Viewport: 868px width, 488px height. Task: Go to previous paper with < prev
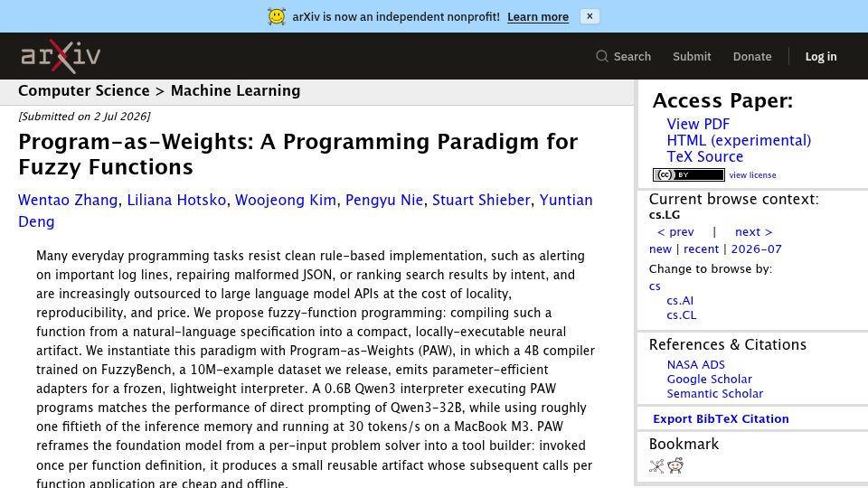pos(675,232)
